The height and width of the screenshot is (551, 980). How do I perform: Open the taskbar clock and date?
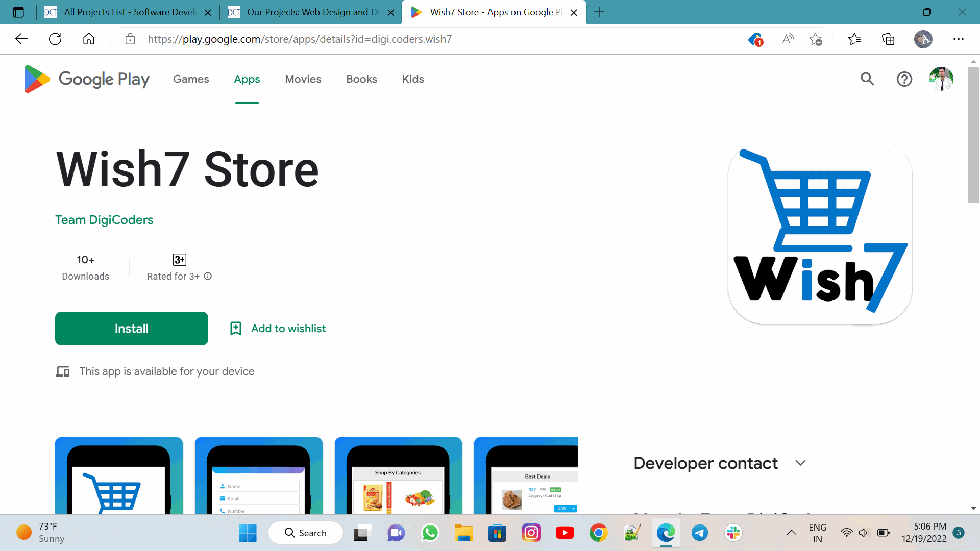click(924, 533)
